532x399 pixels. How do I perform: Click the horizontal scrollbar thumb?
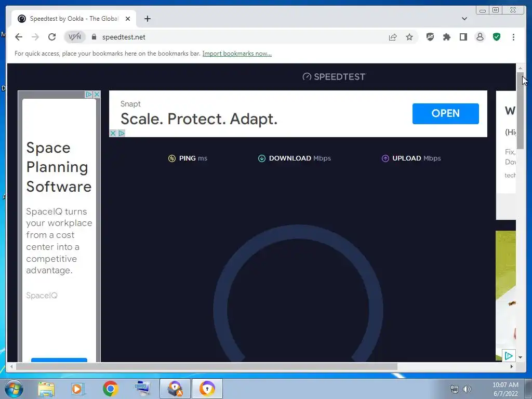207,367
